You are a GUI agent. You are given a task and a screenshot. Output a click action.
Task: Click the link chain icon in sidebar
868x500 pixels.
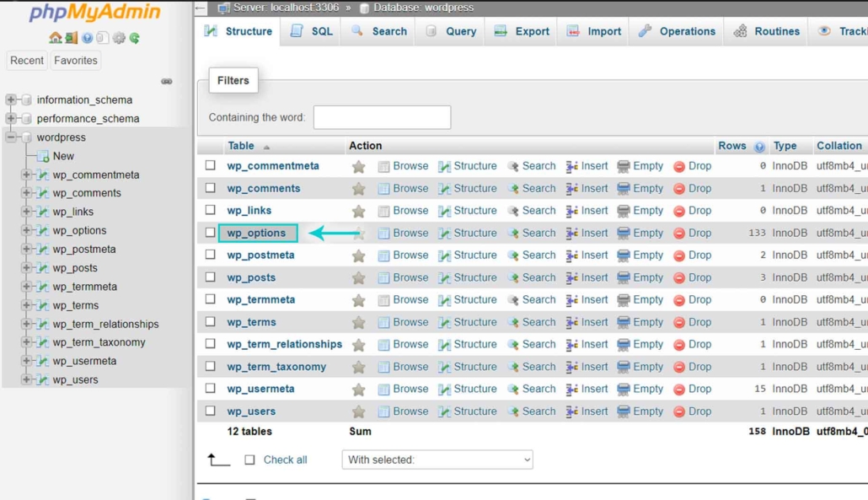click(x=166, y=82)
